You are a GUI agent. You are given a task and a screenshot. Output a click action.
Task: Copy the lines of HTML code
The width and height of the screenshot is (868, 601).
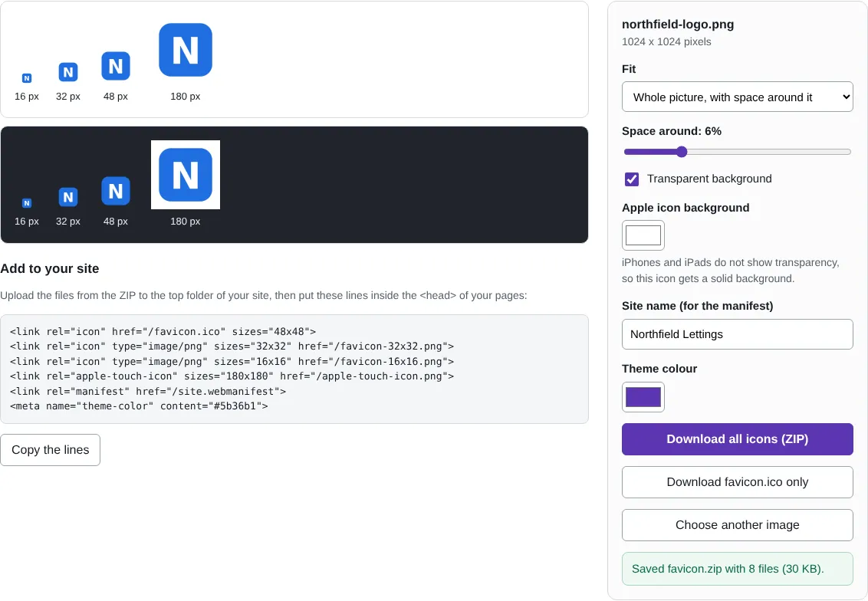tap(51, 450)
